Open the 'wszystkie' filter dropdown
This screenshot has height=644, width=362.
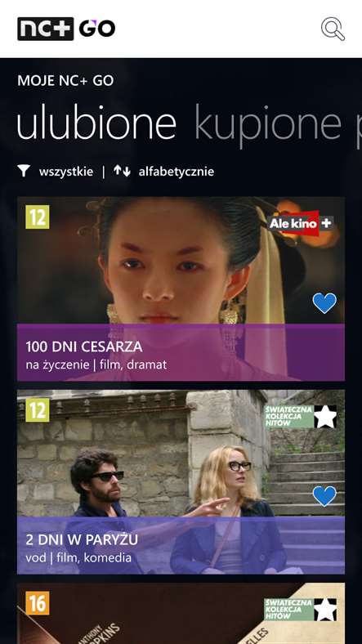(x=66, y=172)
